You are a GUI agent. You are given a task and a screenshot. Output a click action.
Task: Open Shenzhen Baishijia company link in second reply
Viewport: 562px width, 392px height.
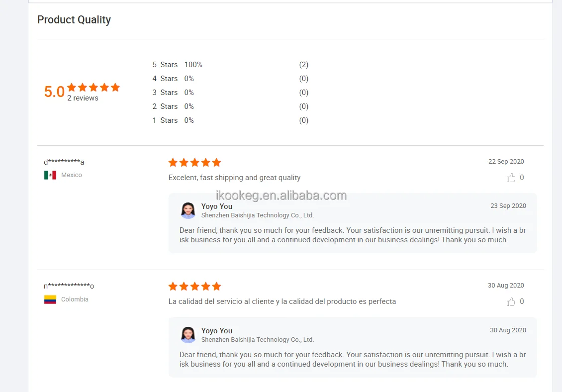tap(258, 340)
